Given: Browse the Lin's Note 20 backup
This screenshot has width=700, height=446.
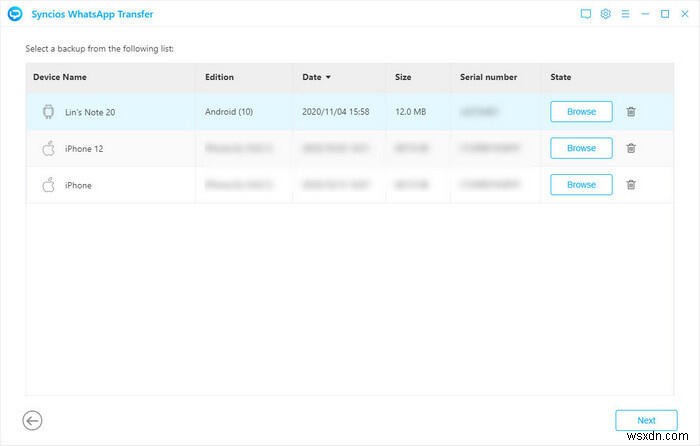Looking at the screenshot, I should click(581, 112).
